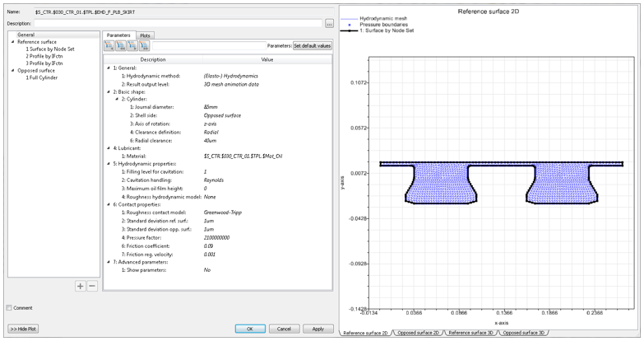The height and width of the screenshot is (341, 644).
Task: Open description editor with ellipsis button
Action: pos(329,24)
